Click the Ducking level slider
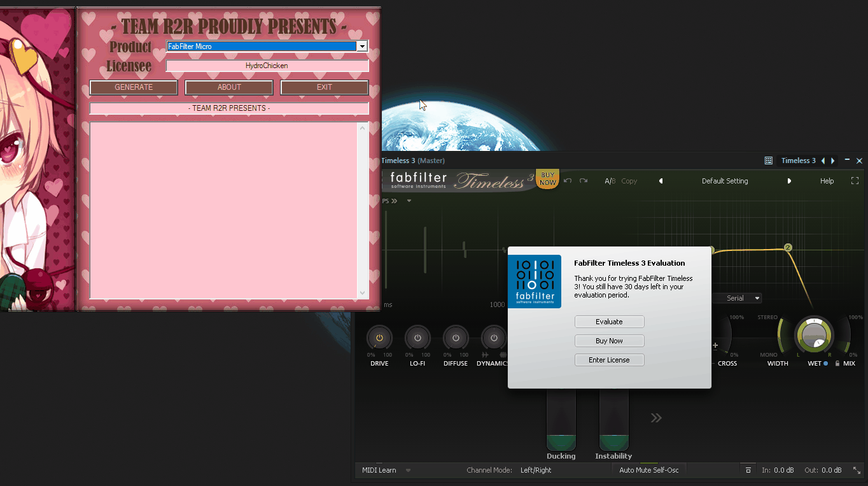868x486 pixels. (x=561, y=419)
